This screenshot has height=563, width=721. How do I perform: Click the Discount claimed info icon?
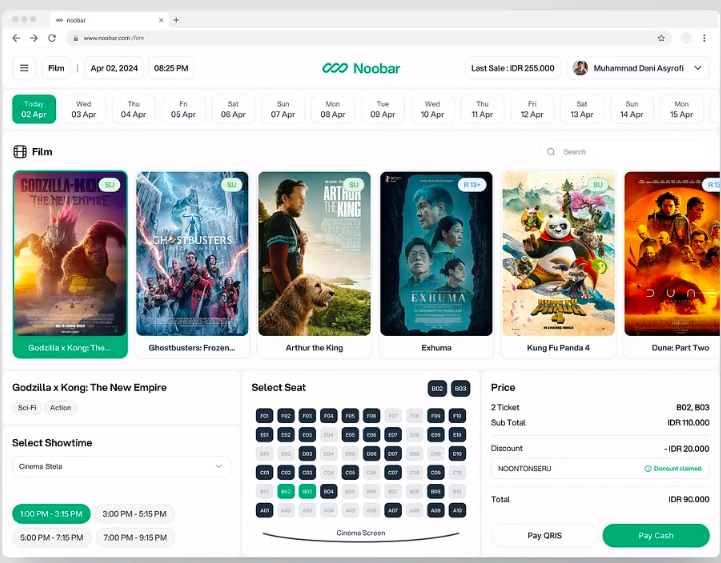pos(648,469)
